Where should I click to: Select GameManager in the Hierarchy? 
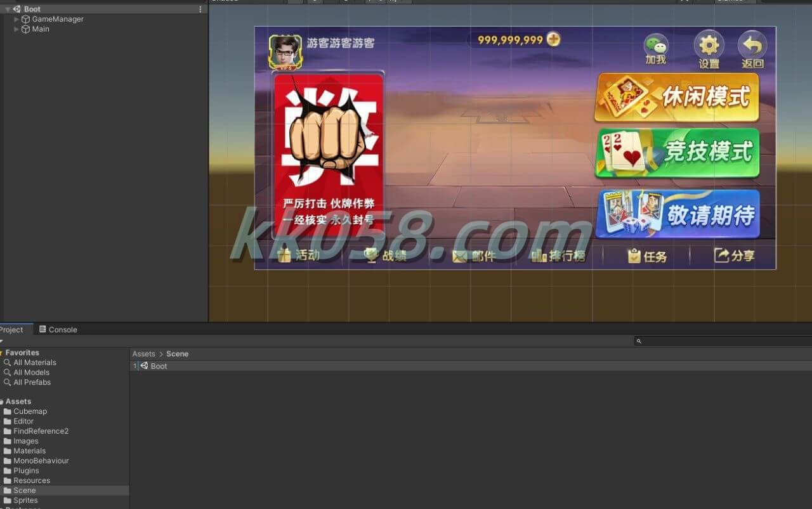click(x=57, y=19)
